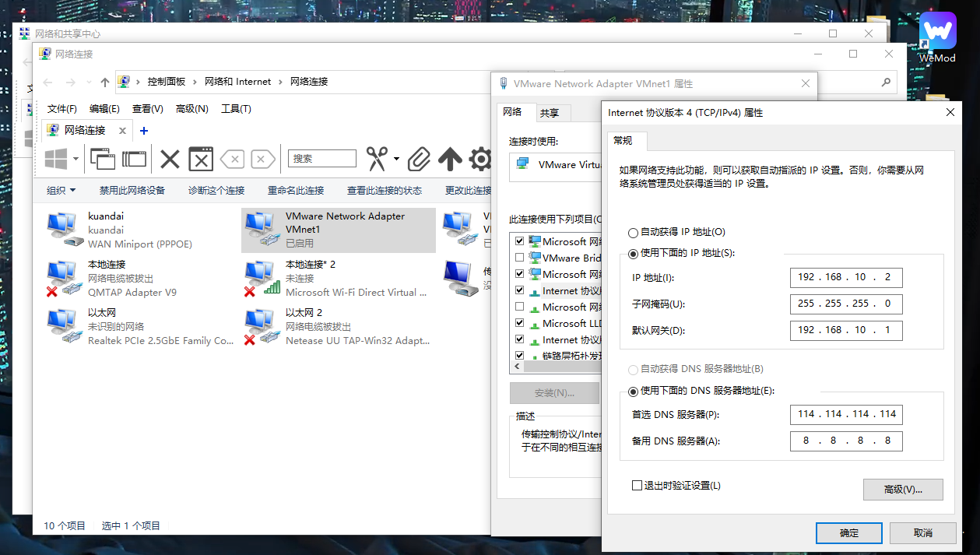Click the large up arrow toolbar icon
Screen dimensions: 980x555
tap(450, 159)
